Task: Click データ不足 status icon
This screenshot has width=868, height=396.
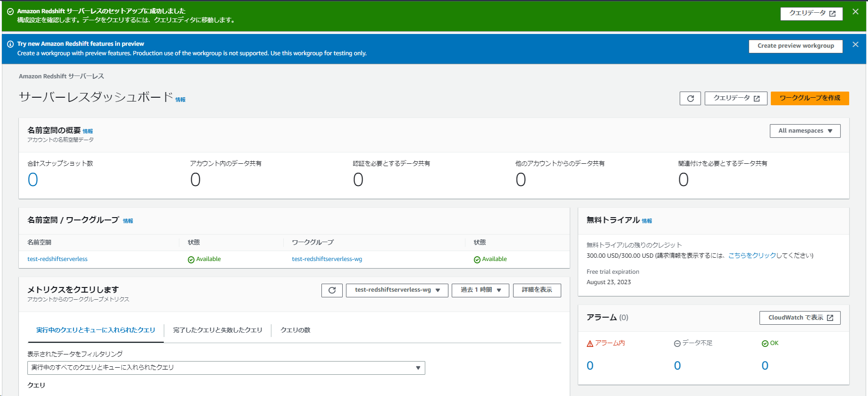Action: [x=677, y=344]
